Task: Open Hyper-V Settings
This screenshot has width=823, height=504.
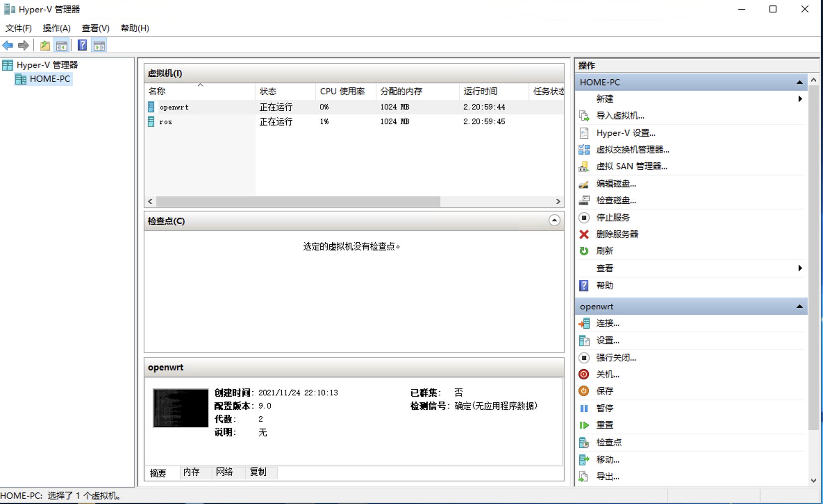Action: tap(625, 133)
